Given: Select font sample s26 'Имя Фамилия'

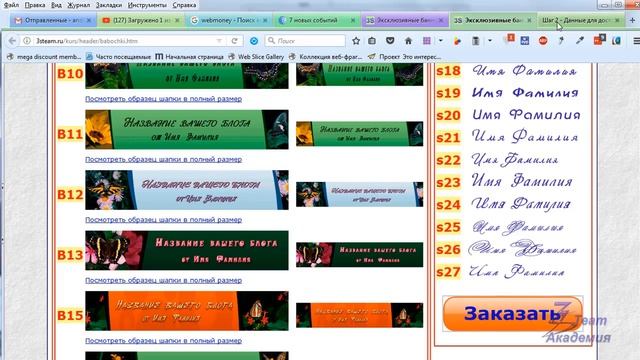Looking at the screenshot, I should (x=522, y=249).
